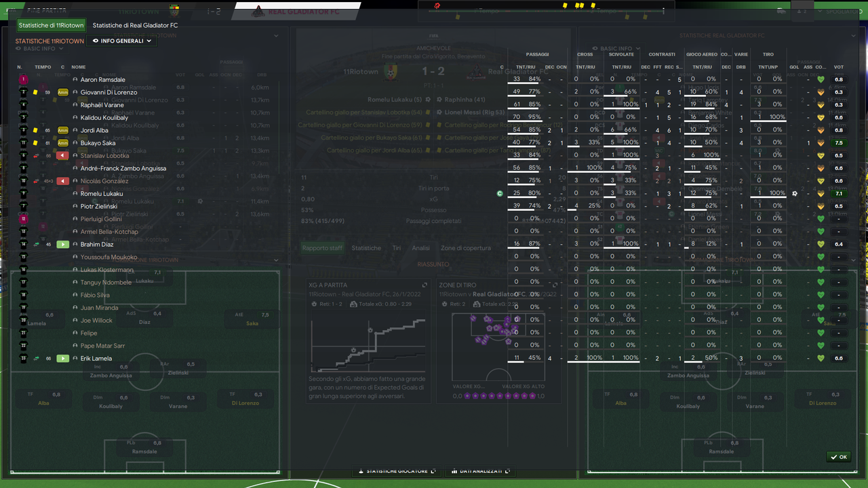
Task: Switch to the Statistiche di Real Gladiator FC tab
Action: coord(135,25)
